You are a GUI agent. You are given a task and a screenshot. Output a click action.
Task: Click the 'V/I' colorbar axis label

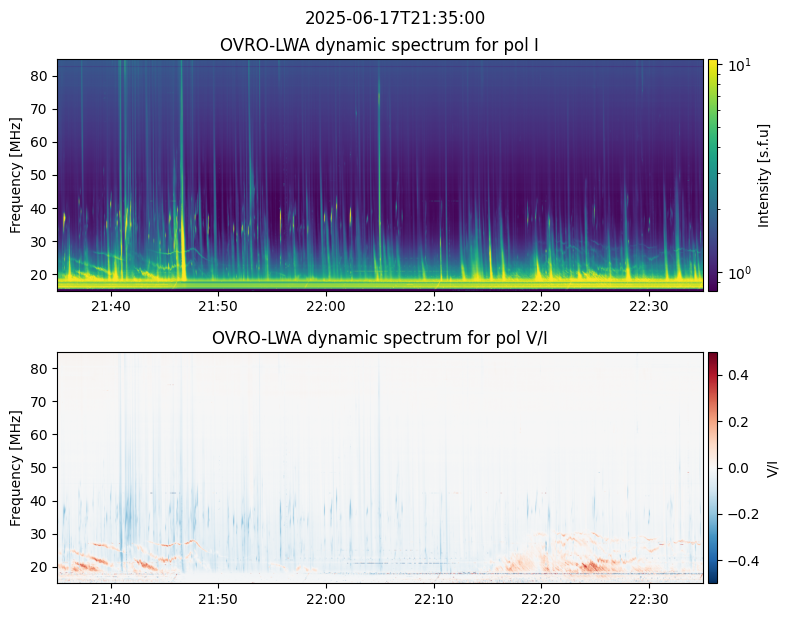(773, 467)
